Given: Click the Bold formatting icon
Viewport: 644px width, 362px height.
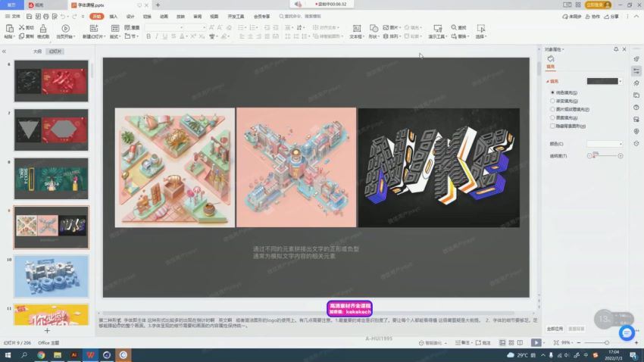Looking at the screenshot, I should pos(148,36).
